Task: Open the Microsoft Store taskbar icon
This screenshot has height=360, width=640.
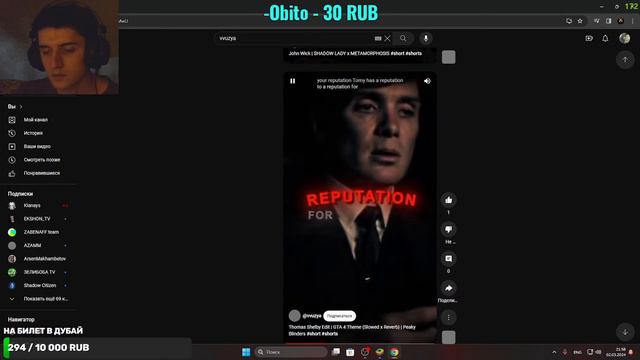Action: (350, 352)
